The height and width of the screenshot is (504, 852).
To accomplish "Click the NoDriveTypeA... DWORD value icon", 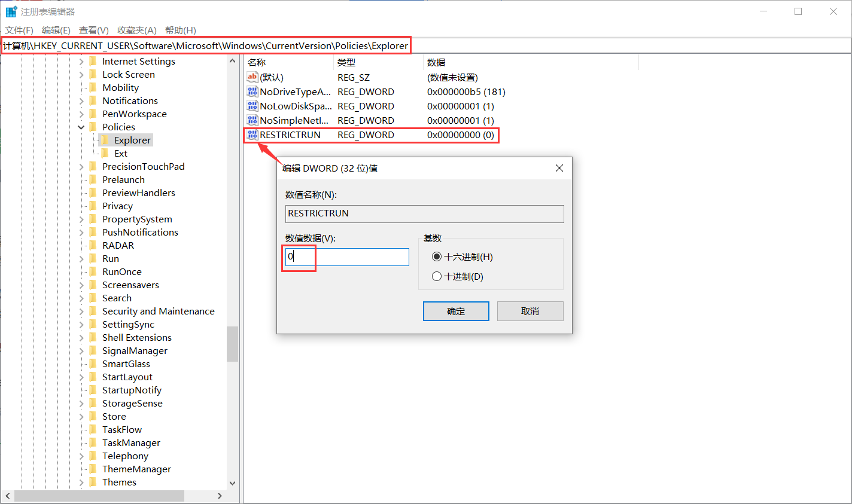I will click(x=252, y=91).
